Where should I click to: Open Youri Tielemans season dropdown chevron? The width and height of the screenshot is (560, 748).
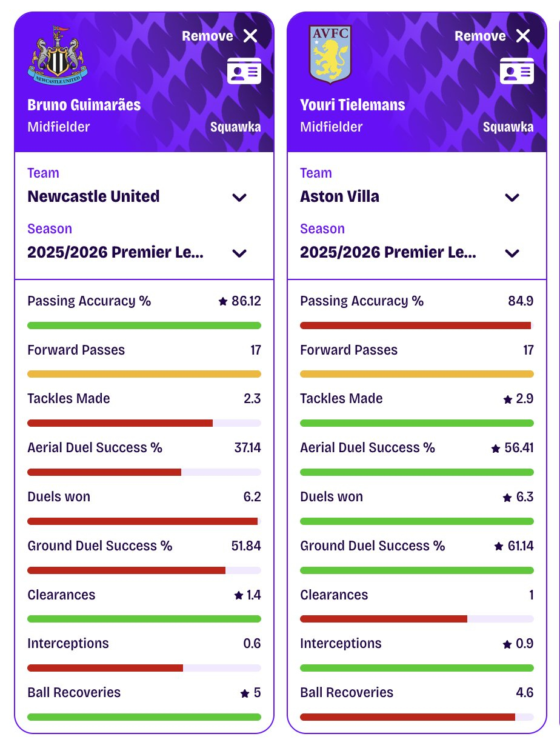512,253
